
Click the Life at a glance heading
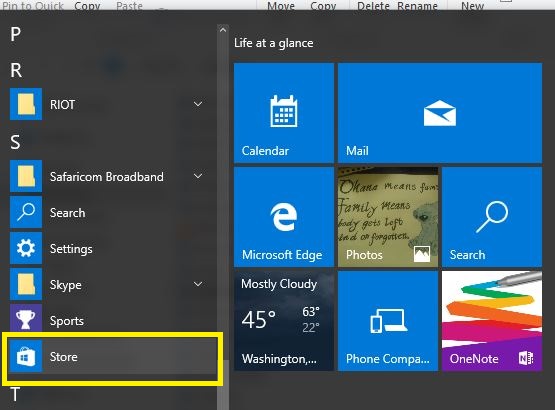274,43
